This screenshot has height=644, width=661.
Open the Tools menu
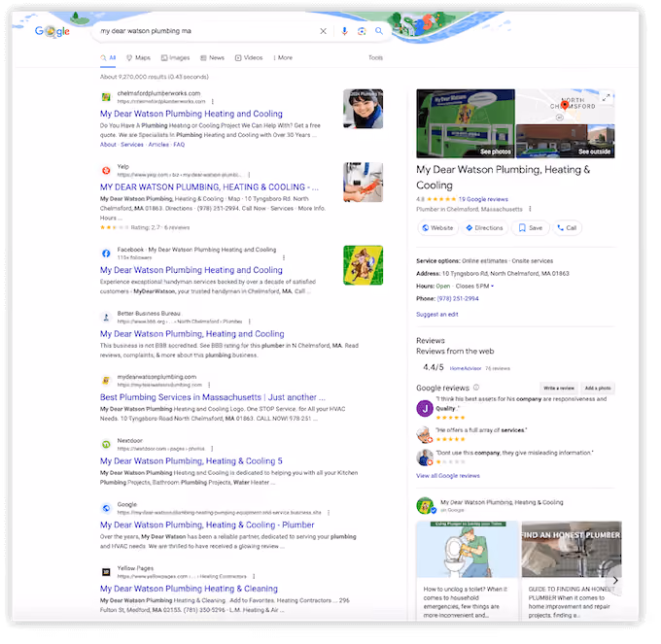point(375,57)
